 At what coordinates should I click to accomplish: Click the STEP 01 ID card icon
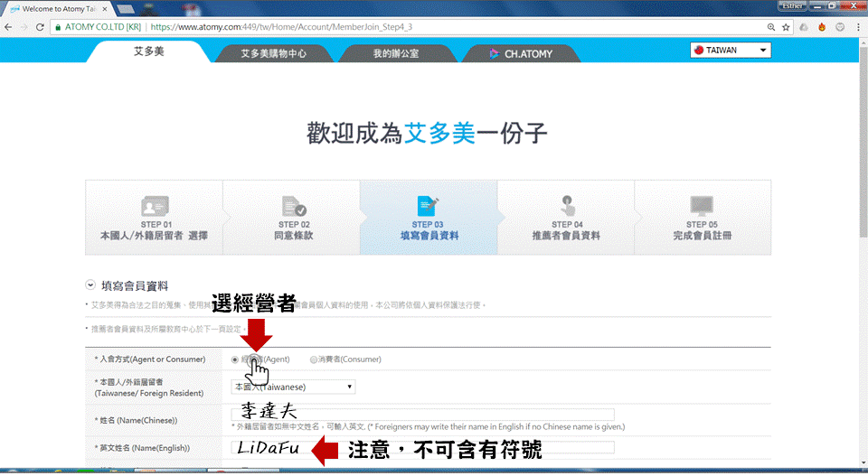tap(155, 206)
